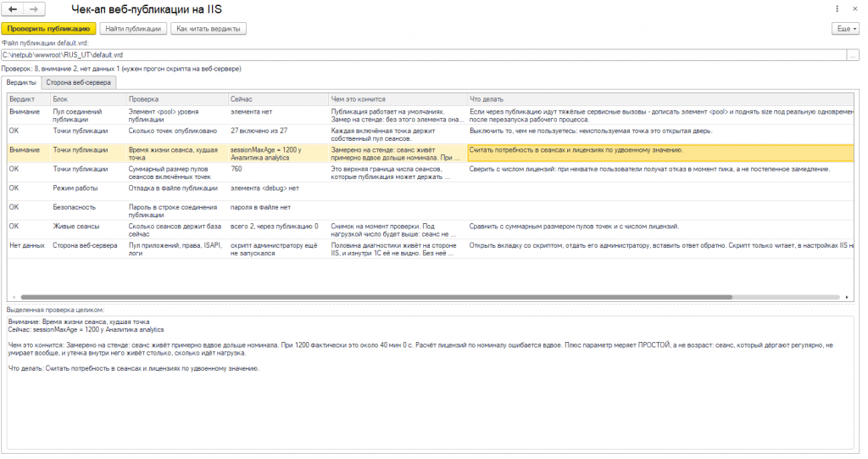Open the three-dot window menu

point(837,8)
